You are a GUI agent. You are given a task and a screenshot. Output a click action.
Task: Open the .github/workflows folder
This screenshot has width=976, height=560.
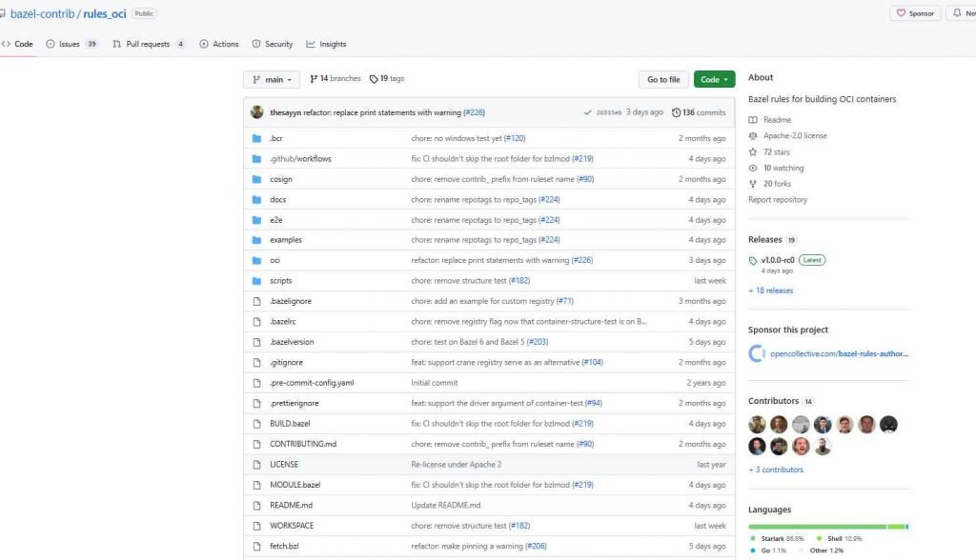tap(300, 159)
